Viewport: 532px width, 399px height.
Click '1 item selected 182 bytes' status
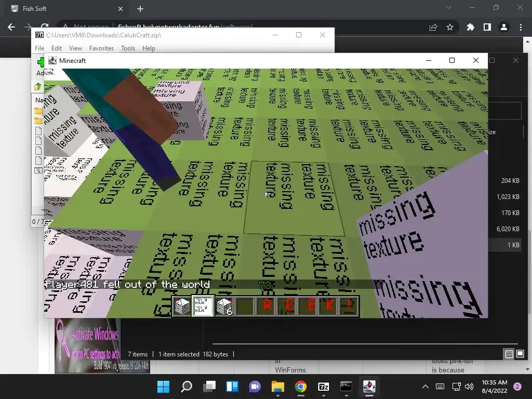click(193, 354)
